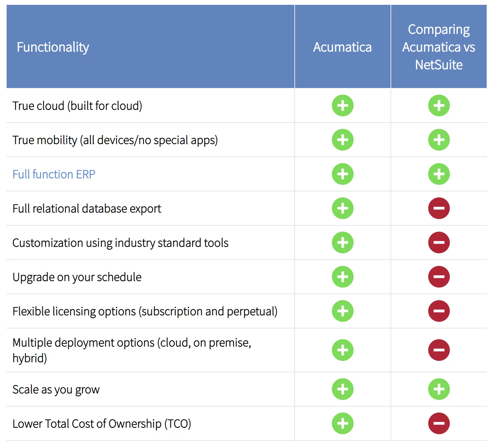The width and height of the screenshot is (496, 448).
Task: Click the Scale as you grow label
Action: pyautogui.click(x=56, y=389)
